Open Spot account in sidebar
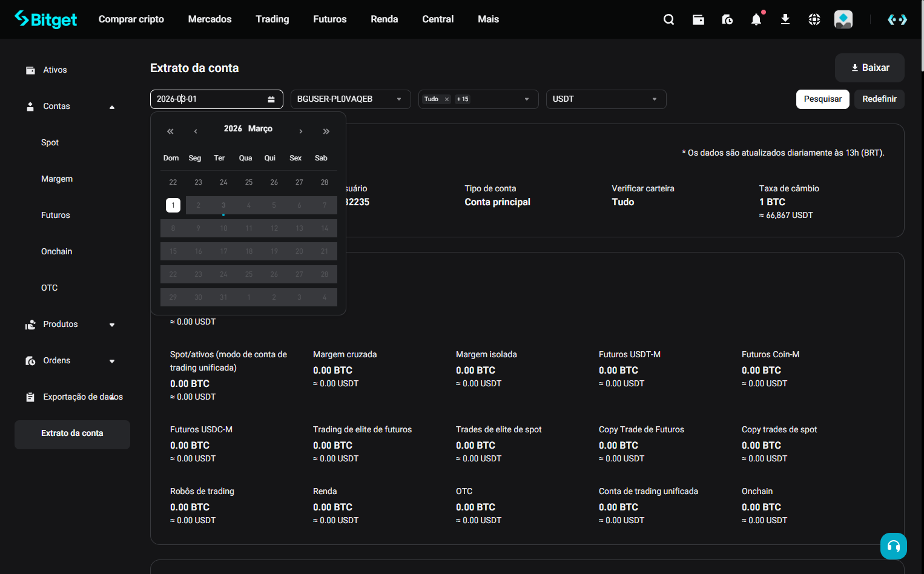Screen dimensions: 924x574 [x=50, y=143]
